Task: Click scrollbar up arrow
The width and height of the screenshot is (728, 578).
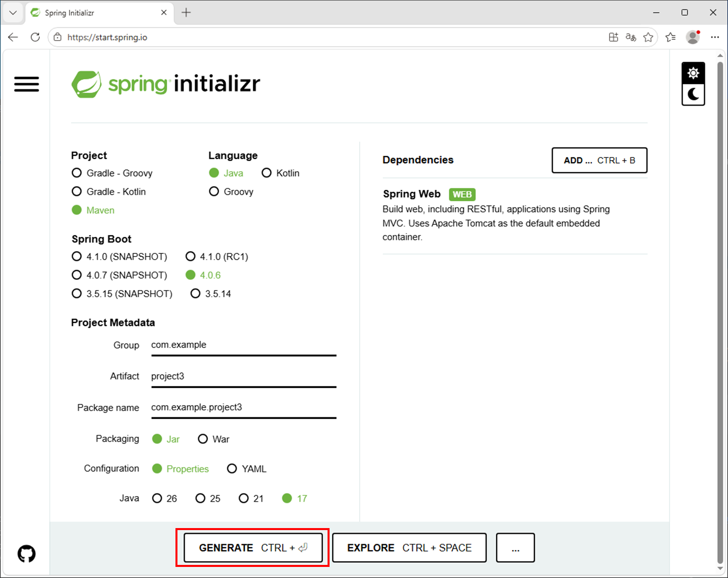Action: (720, 56)
